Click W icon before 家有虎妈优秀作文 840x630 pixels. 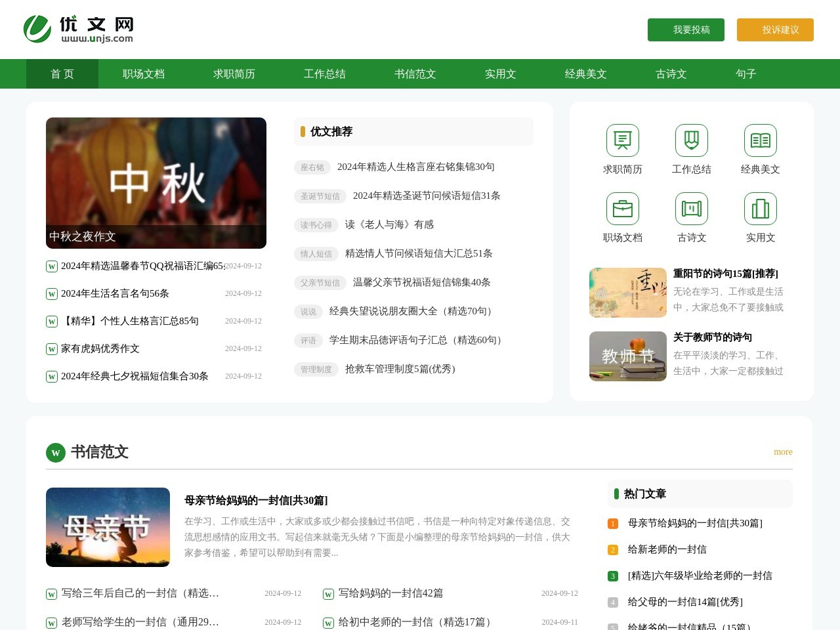[51, 349]
